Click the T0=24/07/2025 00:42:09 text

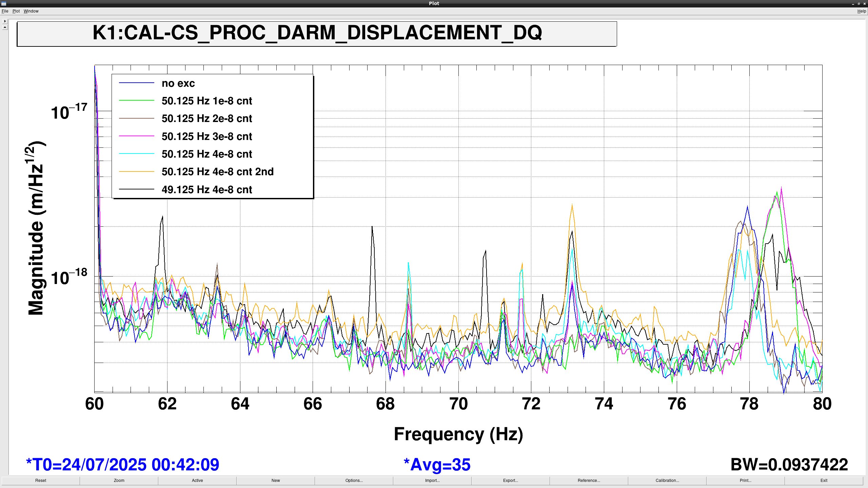pyautogui.click(x=123, y=465)
